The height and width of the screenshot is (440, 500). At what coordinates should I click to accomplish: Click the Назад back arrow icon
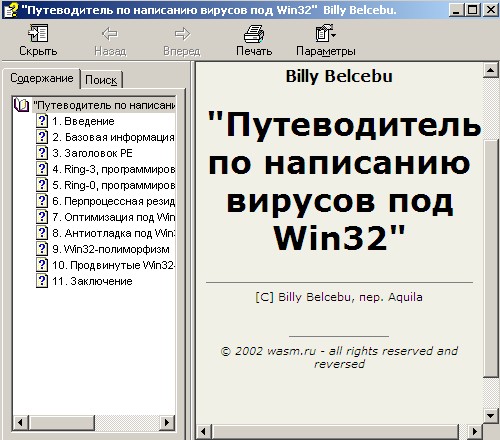(110, 34)
